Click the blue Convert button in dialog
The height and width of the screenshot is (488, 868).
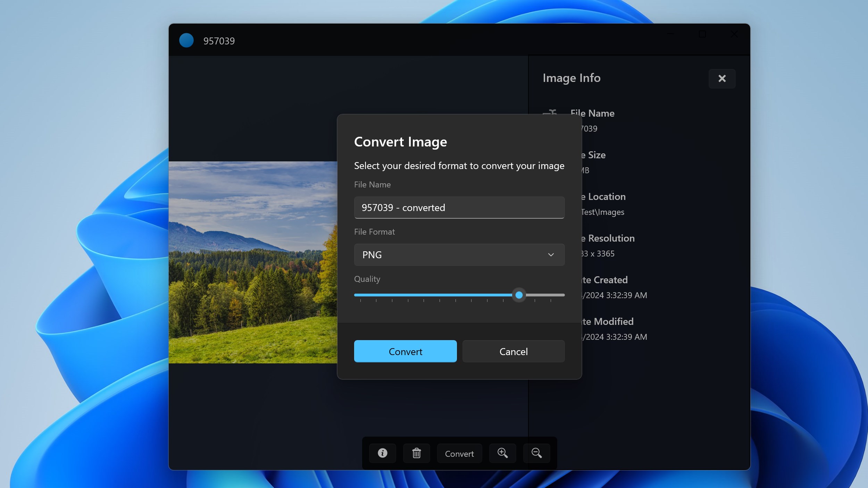point(405,351)
